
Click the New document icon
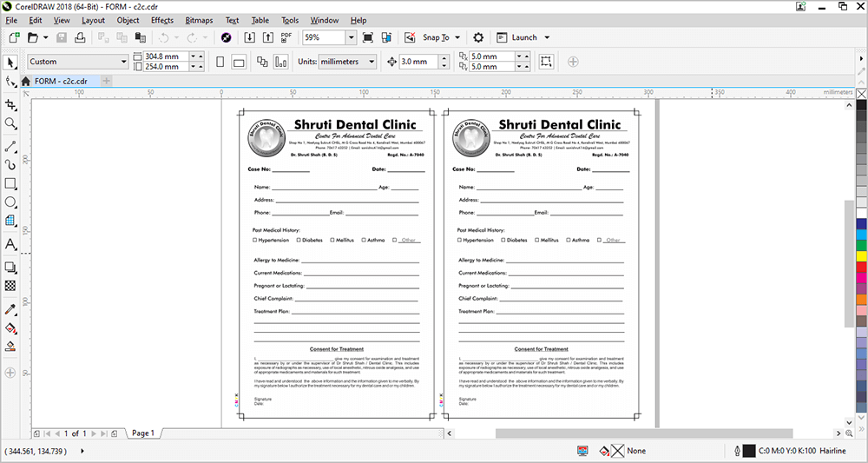coord(15,37)
